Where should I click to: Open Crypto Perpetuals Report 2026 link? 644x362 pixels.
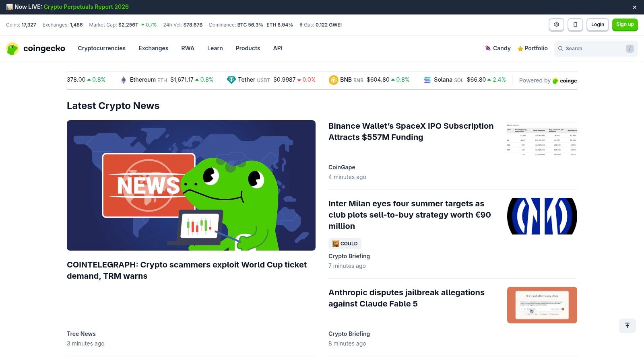tap(86, 7)
